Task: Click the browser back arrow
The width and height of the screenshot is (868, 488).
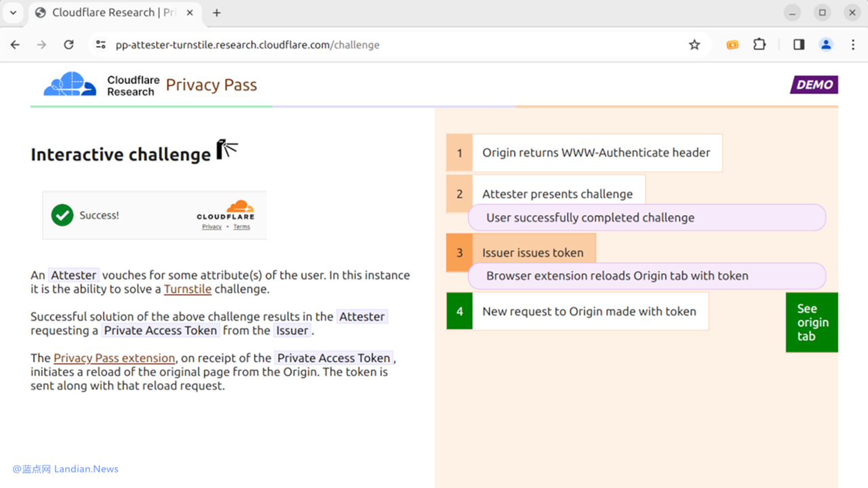Action: pyautogui.click(x=15, y=45)
